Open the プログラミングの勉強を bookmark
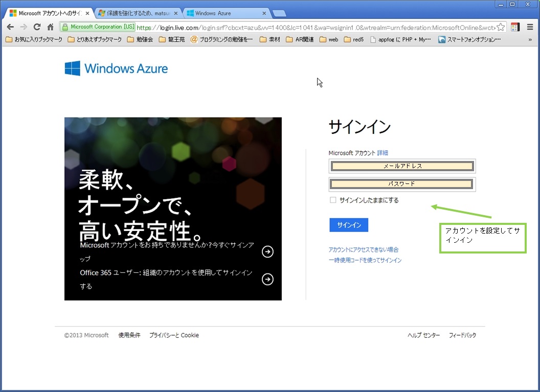Viewport: 540px width, 392px height. (221, 39)
